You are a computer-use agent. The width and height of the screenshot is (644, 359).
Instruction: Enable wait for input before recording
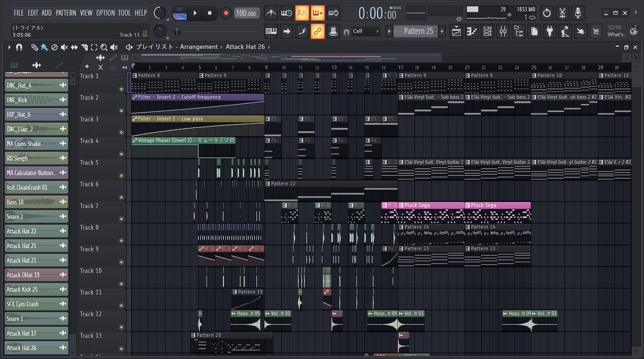287,13
